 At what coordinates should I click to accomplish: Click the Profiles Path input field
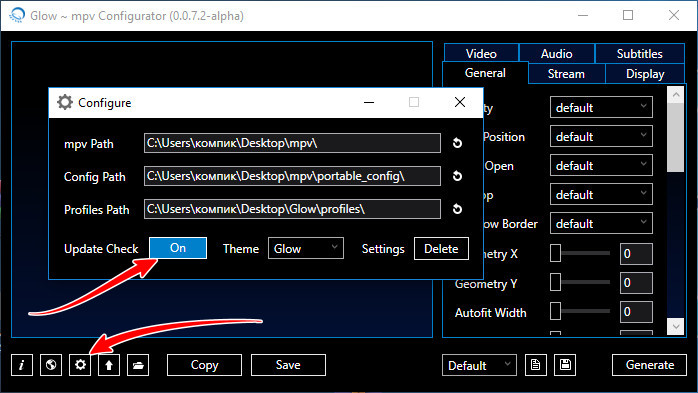point(292,209)
